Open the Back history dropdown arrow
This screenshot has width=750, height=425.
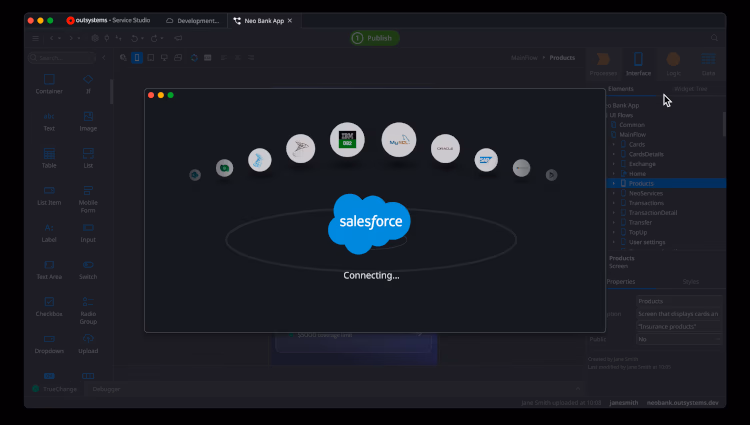point(59,38)
